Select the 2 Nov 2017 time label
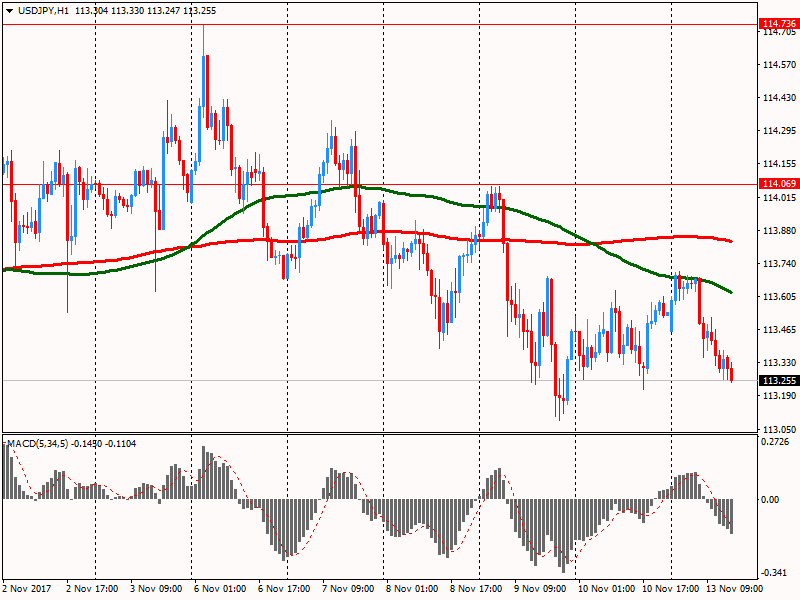 (x=27, y=589)
